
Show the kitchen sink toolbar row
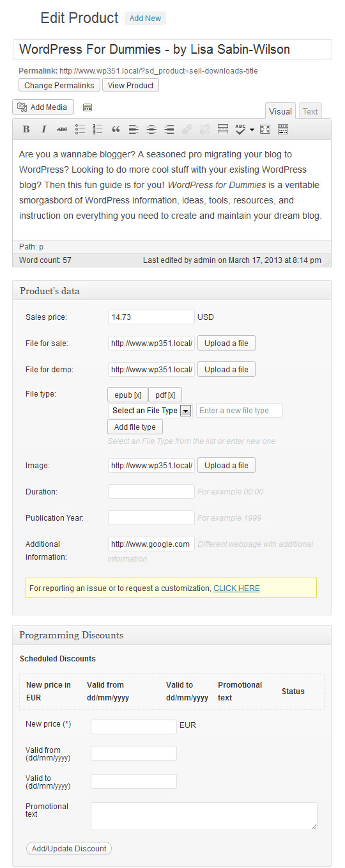point(283,129)
